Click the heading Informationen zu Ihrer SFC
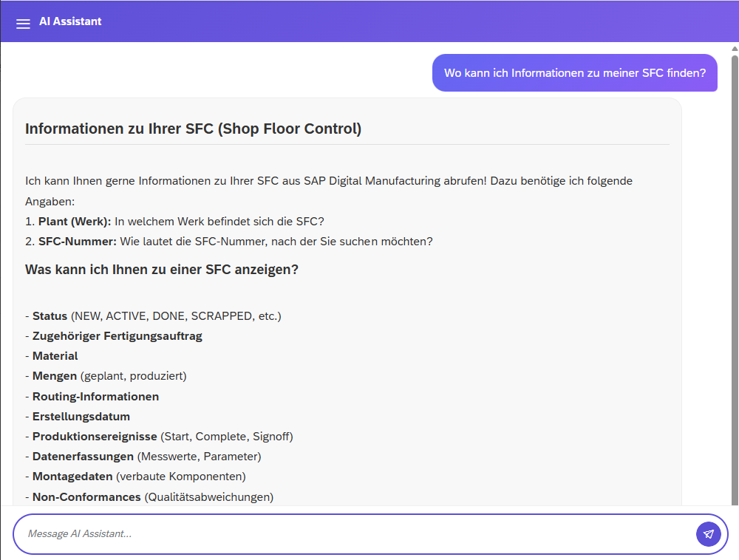 click(193, 129)
